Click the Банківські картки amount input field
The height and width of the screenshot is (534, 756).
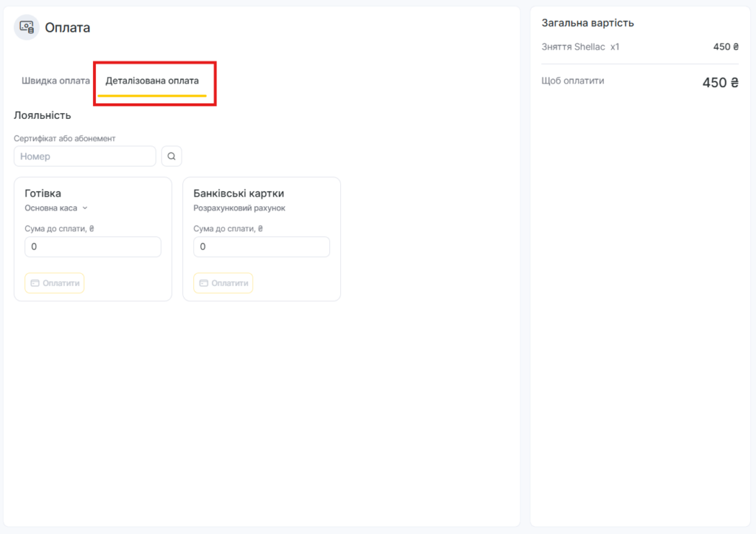click(x=261, y=247)
